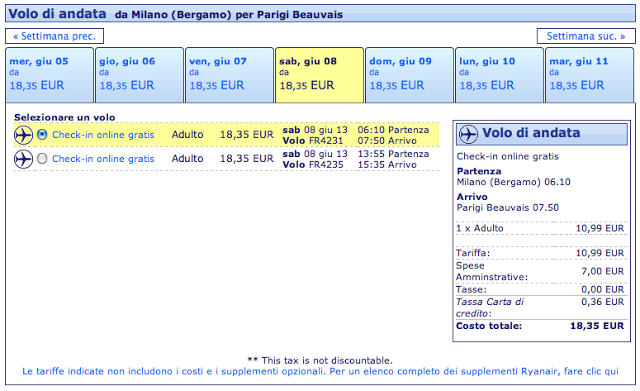This screenshot has width=640, height=391.
Task: Click the airplane icon in the Volo di andata summary
Action: point(468,134)
